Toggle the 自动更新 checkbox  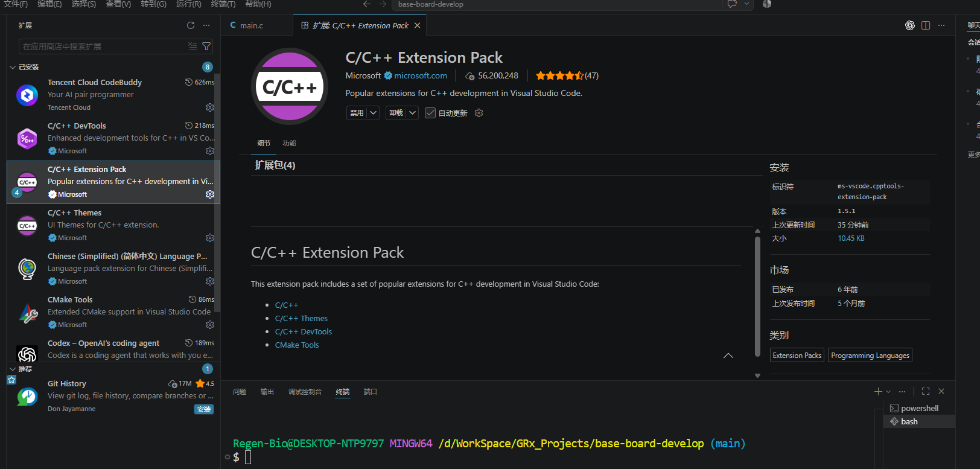pos(430,113)
